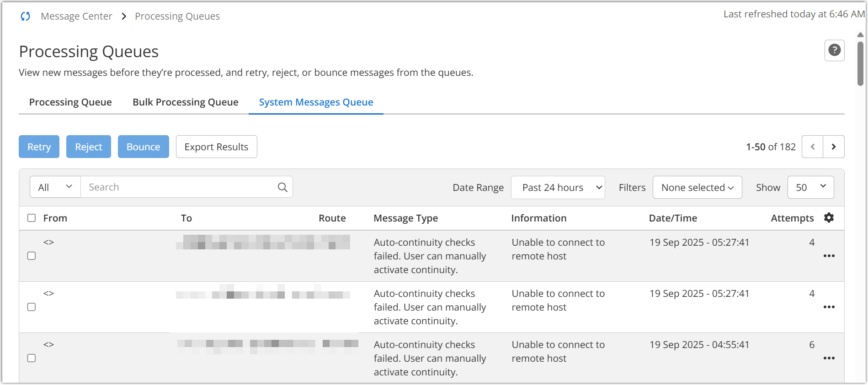Click the Information column header

tap(539, 218)
